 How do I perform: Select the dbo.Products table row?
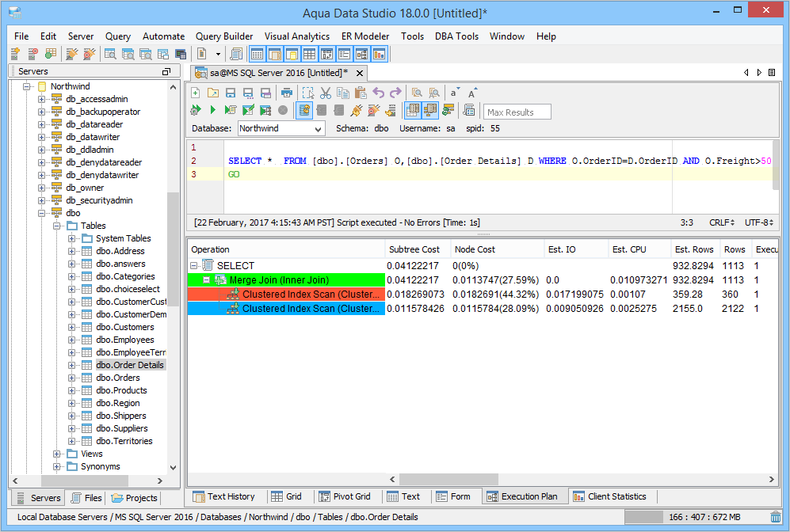(121, 390)
